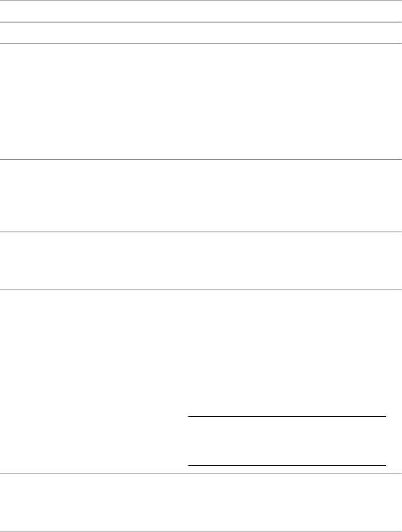Click the third gray divider line from top
402x532 pixels.
201,44
